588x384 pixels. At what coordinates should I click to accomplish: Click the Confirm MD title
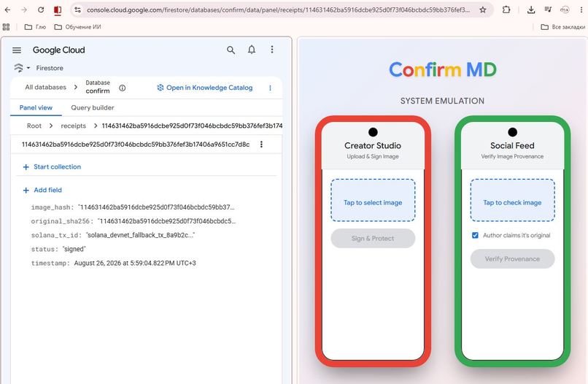(443, 70)
